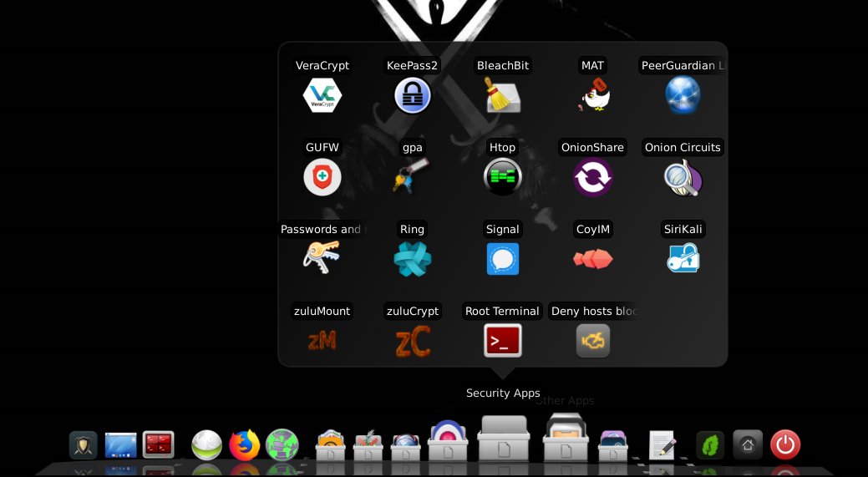
Task: Click the "Signal" text label
Action: click(503, 229)
